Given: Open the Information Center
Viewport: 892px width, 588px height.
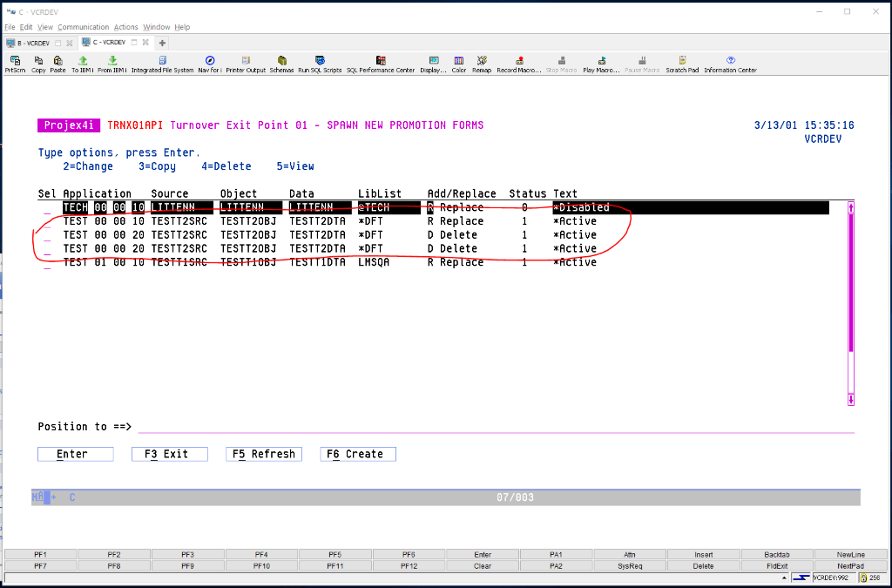Looking at the screenshot, I should pyautogui.click(x=731, y=64).
